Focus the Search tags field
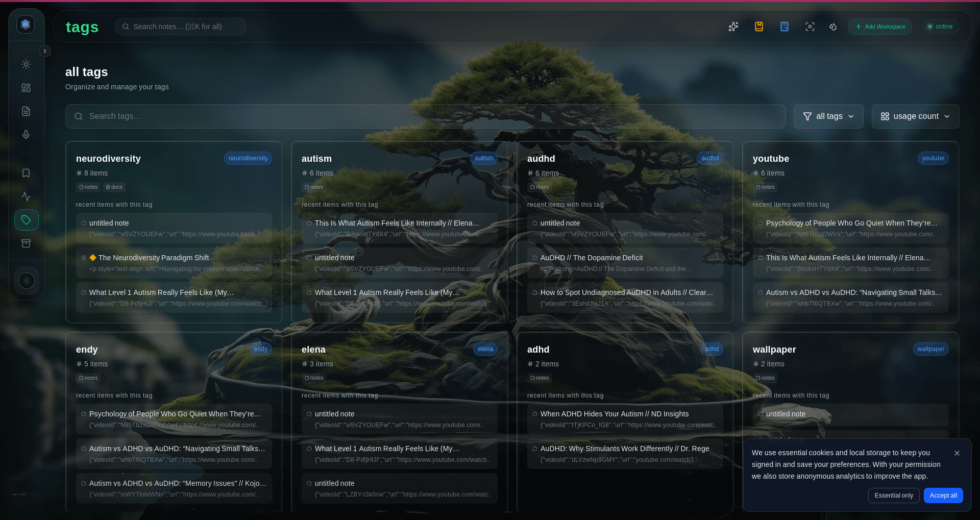The image size is (980, 520). (425, 116)
